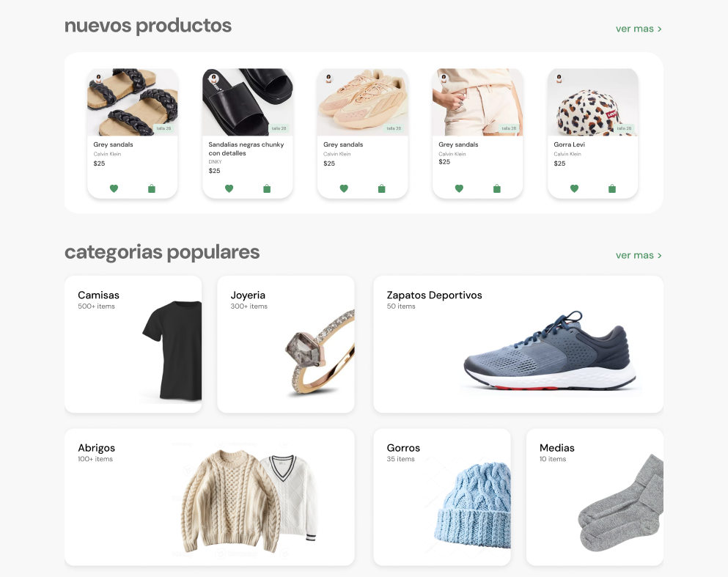This screenshot has height=577, width=728.
Task: Click bag icon under braided sandals card
Action: [x=152, y=188]
